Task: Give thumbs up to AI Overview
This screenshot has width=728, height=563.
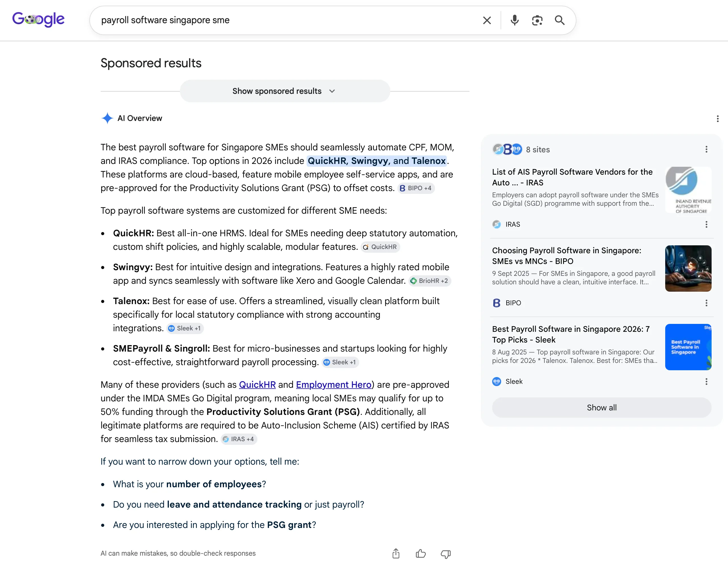Action: 421,554
